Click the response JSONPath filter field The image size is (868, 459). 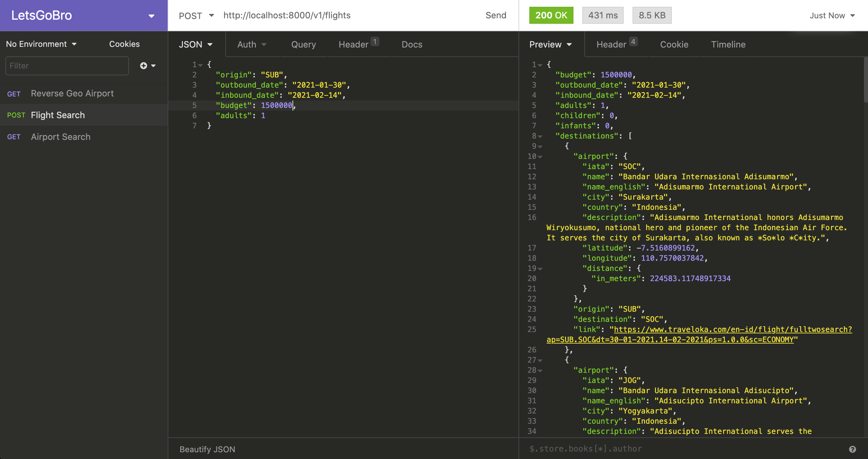click(679, 449)
